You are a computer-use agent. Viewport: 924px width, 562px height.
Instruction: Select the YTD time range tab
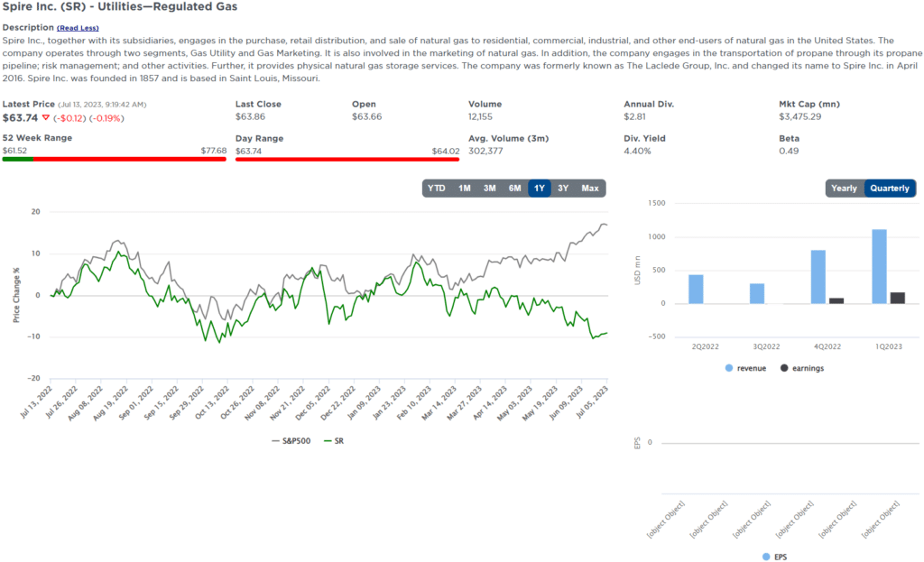pos(436,189)
